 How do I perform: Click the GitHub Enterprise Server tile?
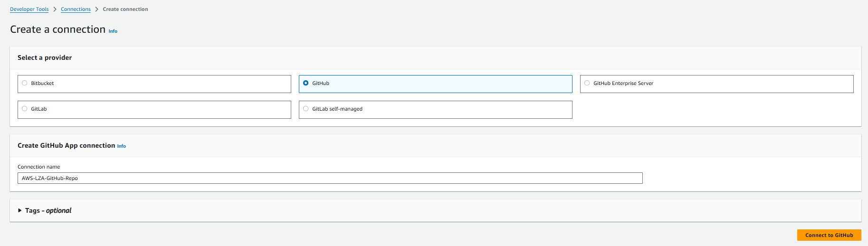point(717,84)
